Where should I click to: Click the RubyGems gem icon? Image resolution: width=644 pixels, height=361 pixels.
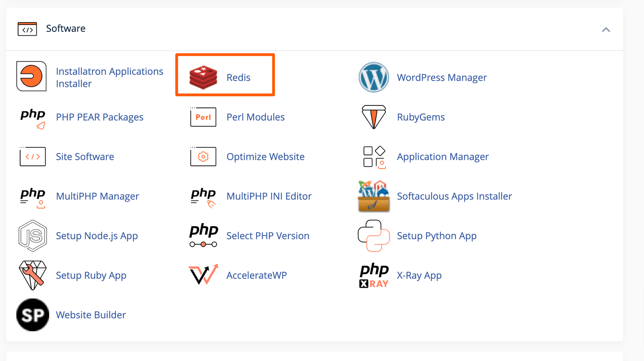coord(374,117)
